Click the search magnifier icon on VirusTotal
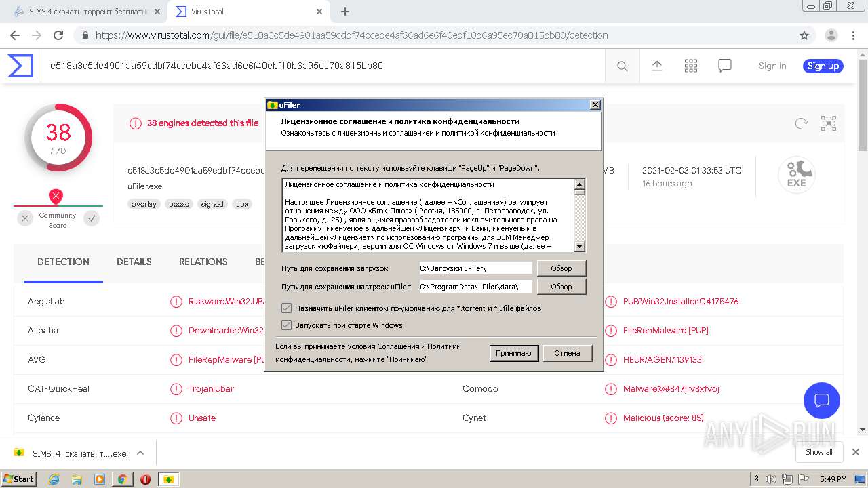The height and width of the screenshot is (488, 868). coord(622,66)
